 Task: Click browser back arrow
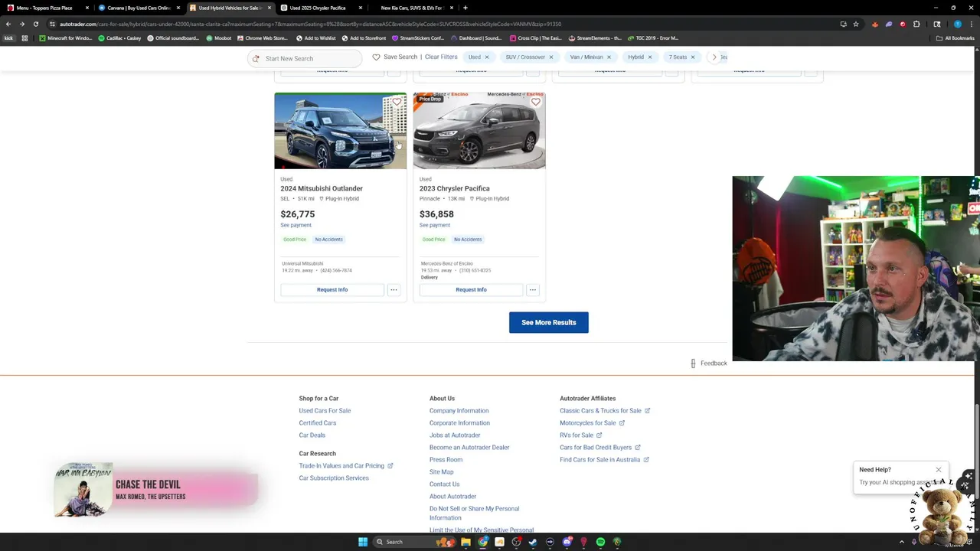pos(8,24)
